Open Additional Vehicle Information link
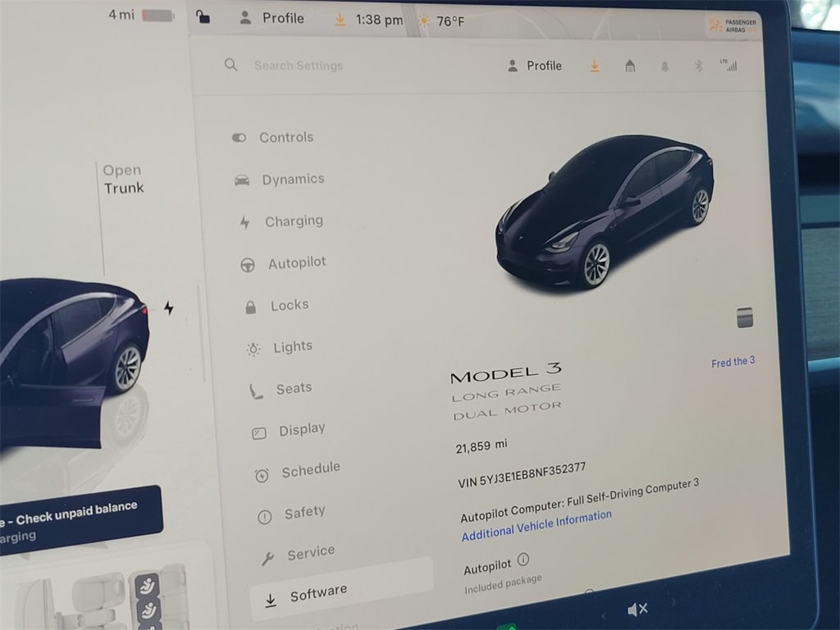The height and width of the screenshot is (630, 840). click(536, 526)
